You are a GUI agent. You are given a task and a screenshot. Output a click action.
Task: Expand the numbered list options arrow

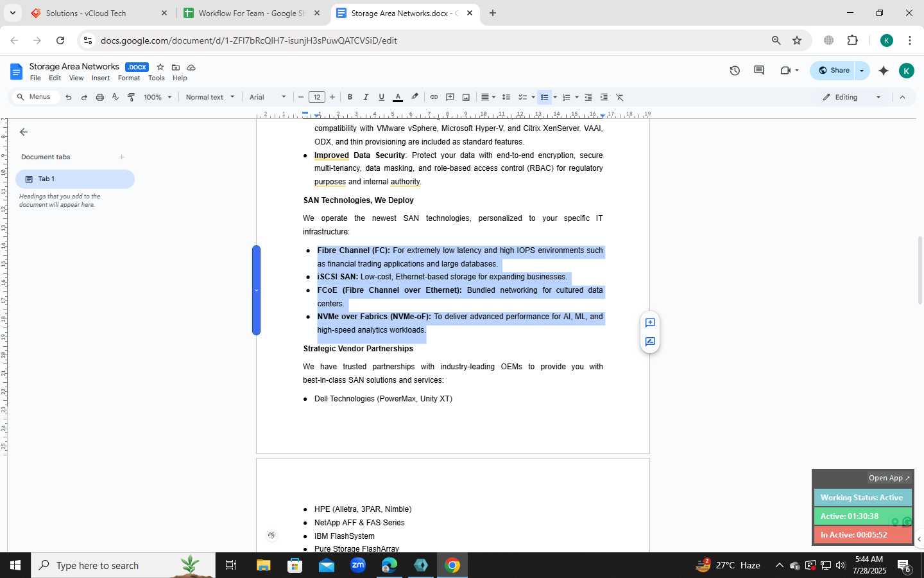[577, 97]
